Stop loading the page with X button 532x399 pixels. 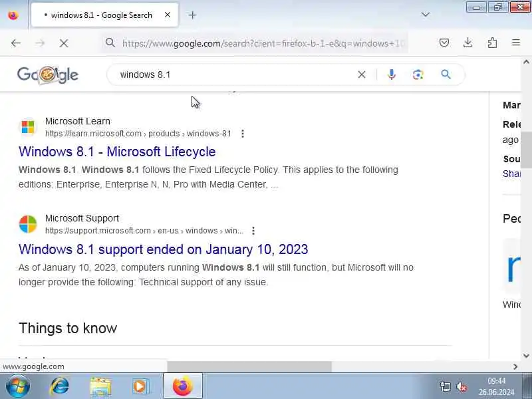coord(64,43)
